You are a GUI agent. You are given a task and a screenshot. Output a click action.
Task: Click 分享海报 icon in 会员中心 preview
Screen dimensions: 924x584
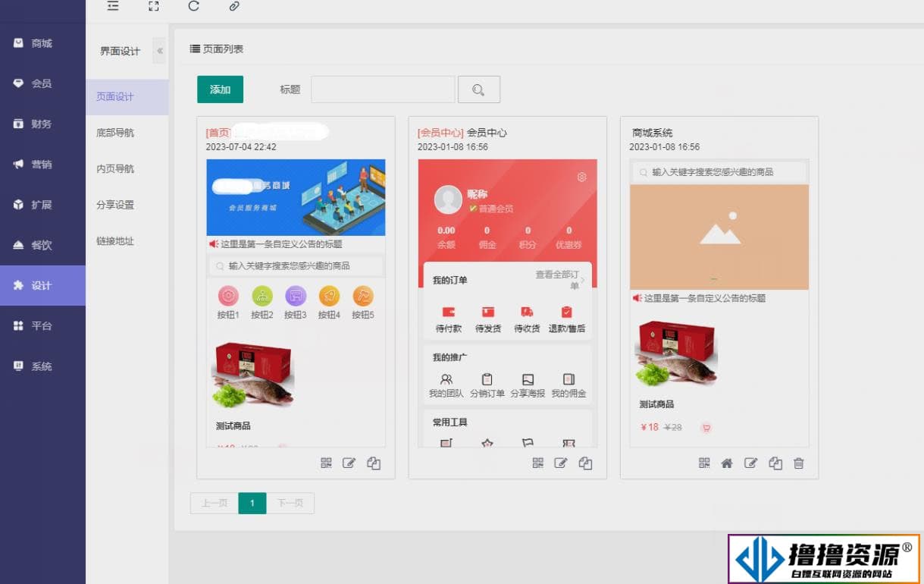click(528, 378)
